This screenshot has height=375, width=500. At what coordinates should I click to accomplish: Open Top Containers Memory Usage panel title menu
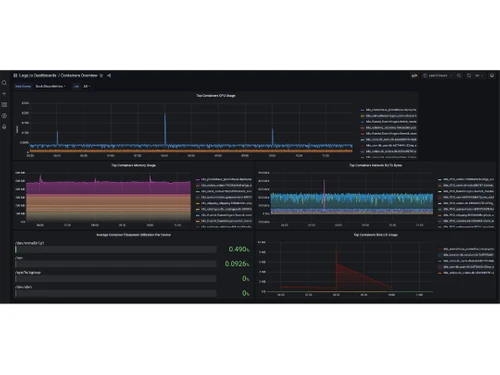click(133, 165)
